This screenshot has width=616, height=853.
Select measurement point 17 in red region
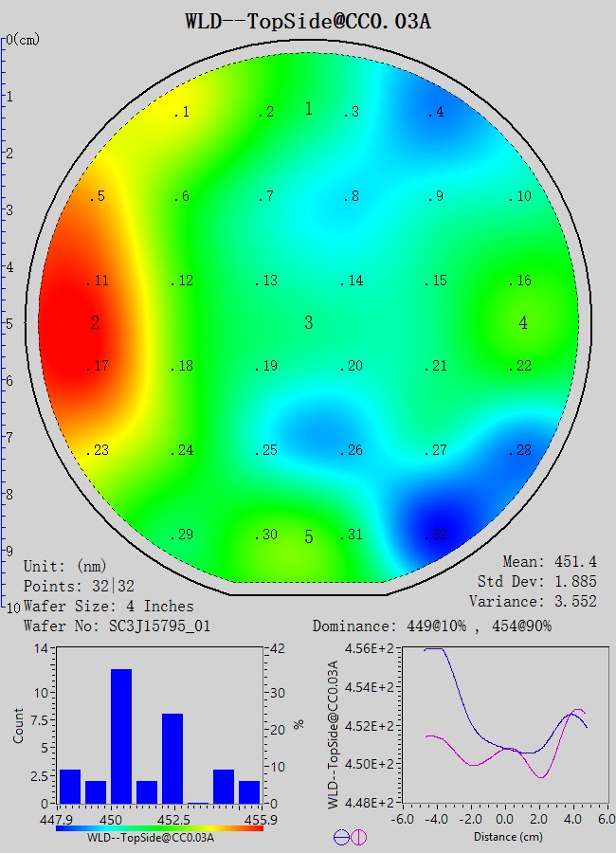click(98, 367)
